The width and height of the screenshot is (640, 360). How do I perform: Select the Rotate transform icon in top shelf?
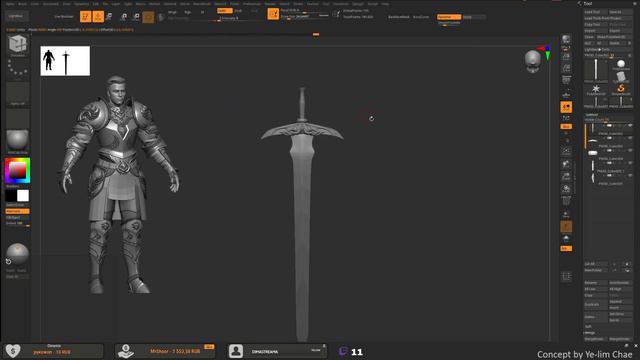(136, 16)
